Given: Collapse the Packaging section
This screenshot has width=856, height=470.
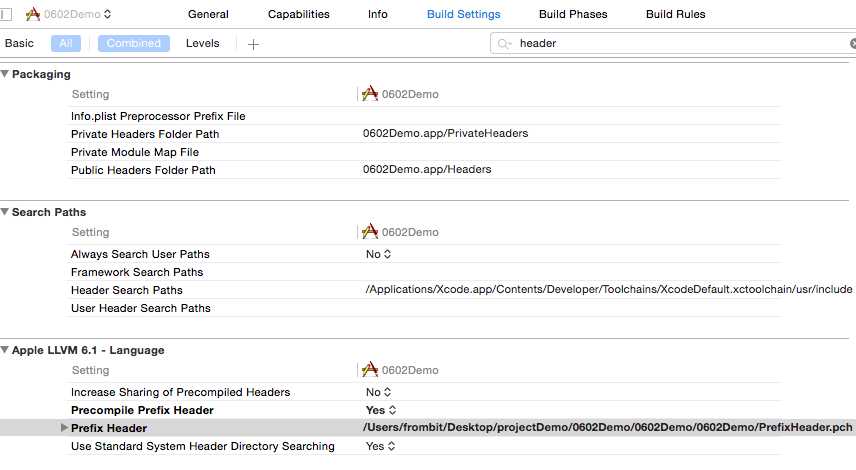Looking at the screenshot, I should click(x=5, y=74).
